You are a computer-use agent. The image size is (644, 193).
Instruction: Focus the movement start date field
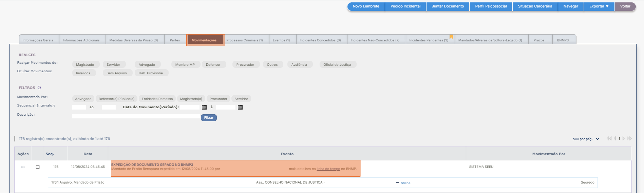coord(190,107)
